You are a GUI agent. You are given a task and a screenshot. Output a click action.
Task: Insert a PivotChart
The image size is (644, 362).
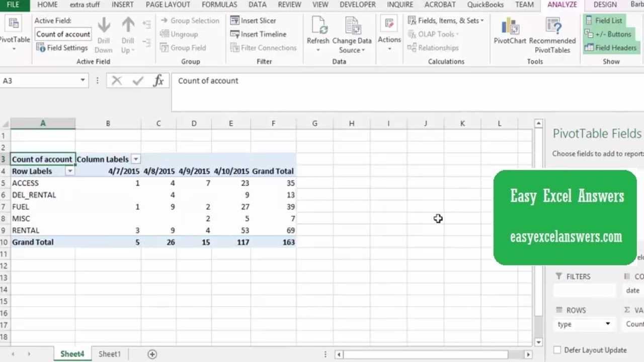pos(510,31)
